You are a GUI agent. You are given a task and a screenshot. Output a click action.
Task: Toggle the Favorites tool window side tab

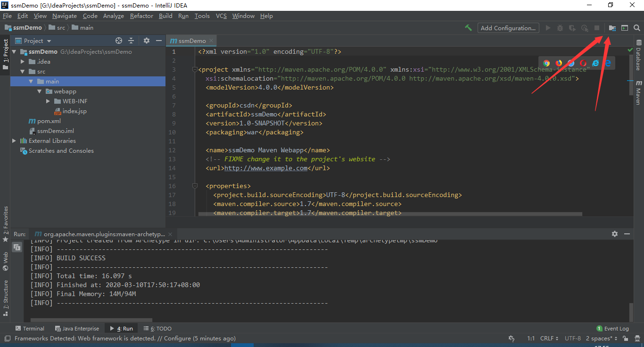pyautogui.click(x=5, y=224)
